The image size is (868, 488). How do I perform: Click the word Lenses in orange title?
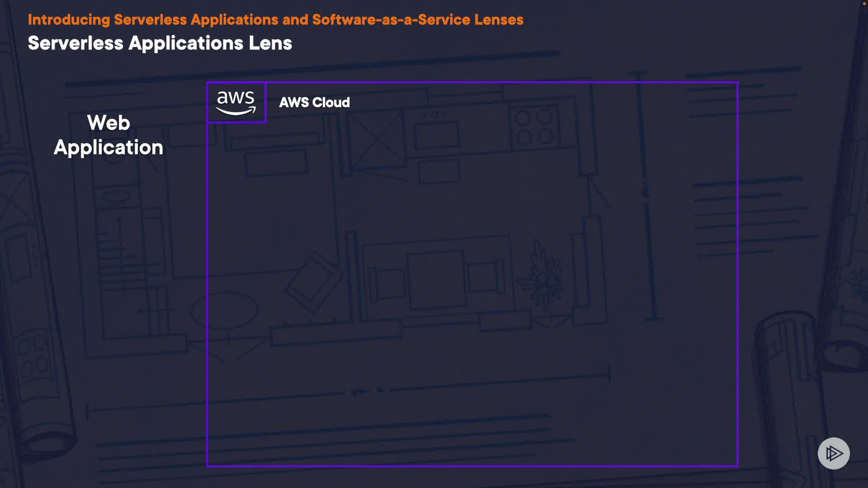click(x=499, y=20)
